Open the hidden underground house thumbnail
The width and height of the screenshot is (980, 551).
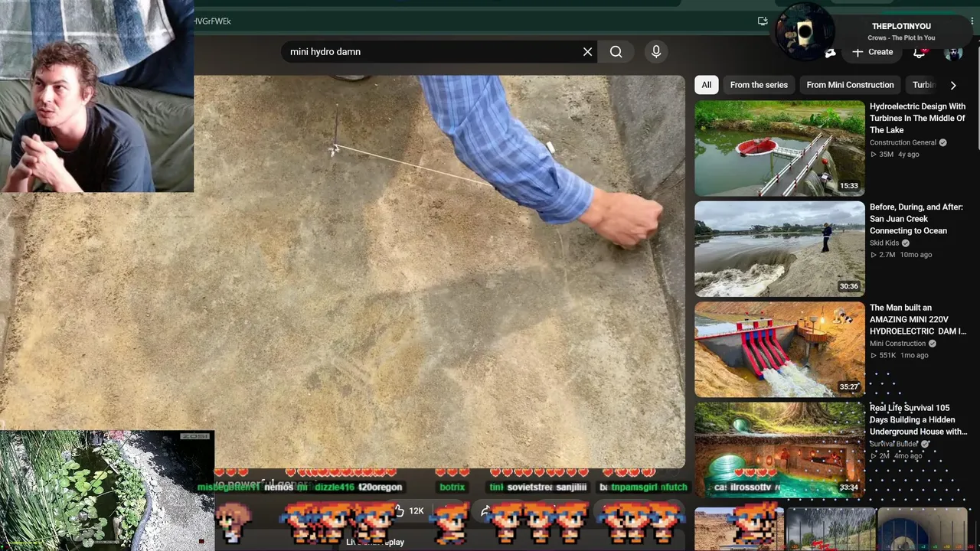(779, 450)
